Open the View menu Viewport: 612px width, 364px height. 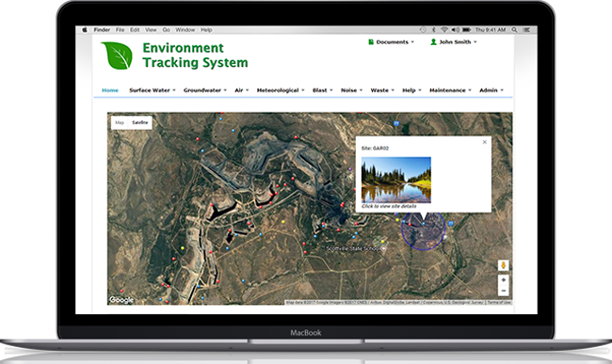tap(151, 29)
